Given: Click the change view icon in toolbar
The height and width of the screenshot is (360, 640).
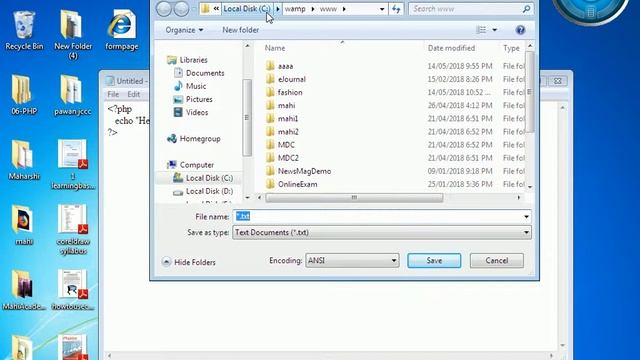Looking at the screenshot, I should tap(482, 30).
